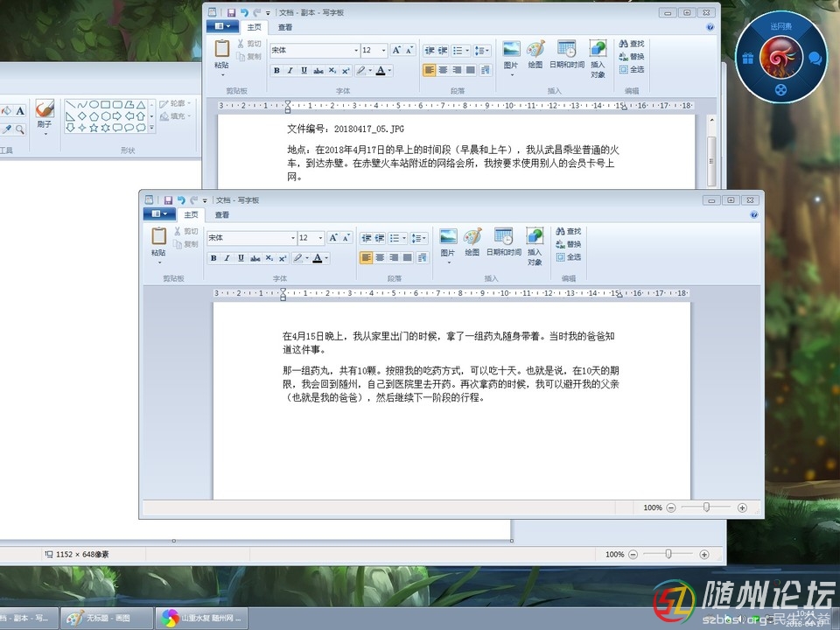Open the 查看 tab in the back WordPad window
840x630 pixels.
tap(285, 27)
